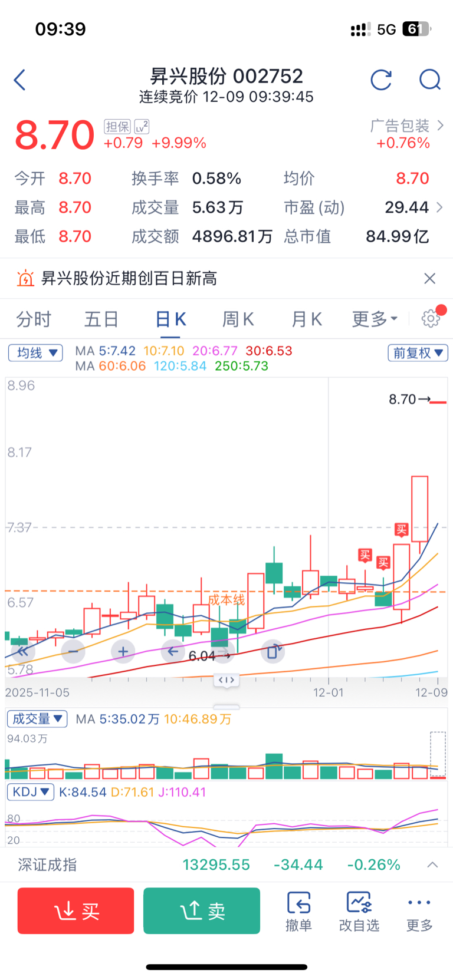Switch to 月K tab
The width and height of the screenshot is (453, 980).
(x=306, y=319)
